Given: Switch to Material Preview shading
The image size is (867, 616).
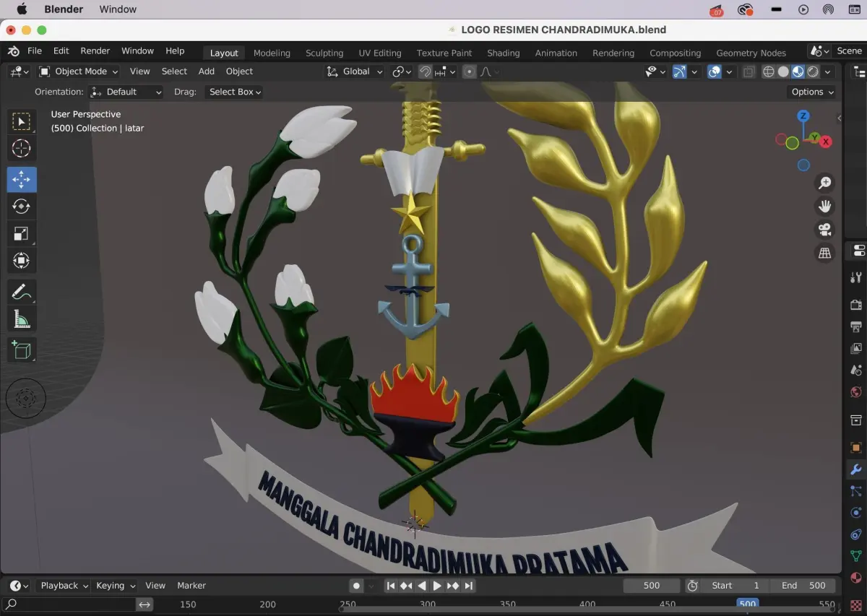Looking at the screenshot, I should (798, 71).
